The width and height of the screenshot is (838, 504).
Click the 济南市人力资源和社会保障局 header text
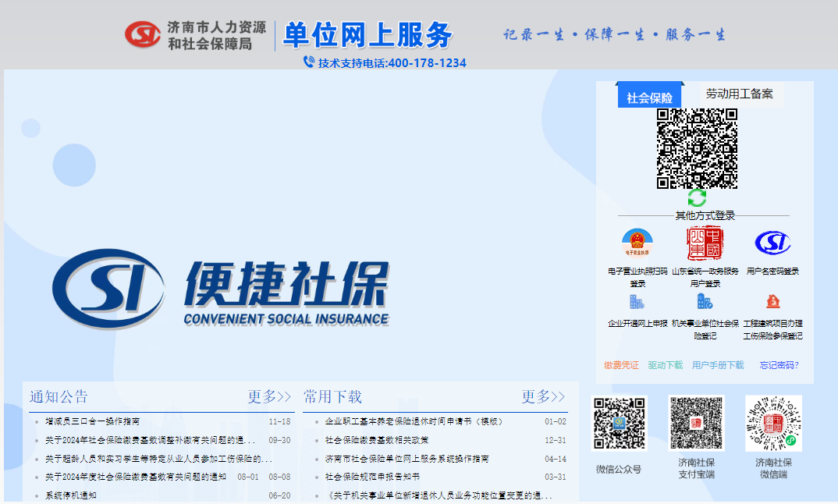coord(216,35)
